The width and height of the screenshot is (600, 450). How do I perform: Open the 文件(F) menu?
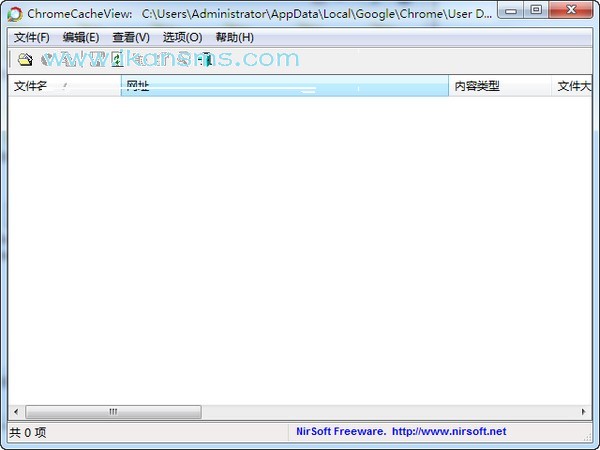tap(32, 38)
